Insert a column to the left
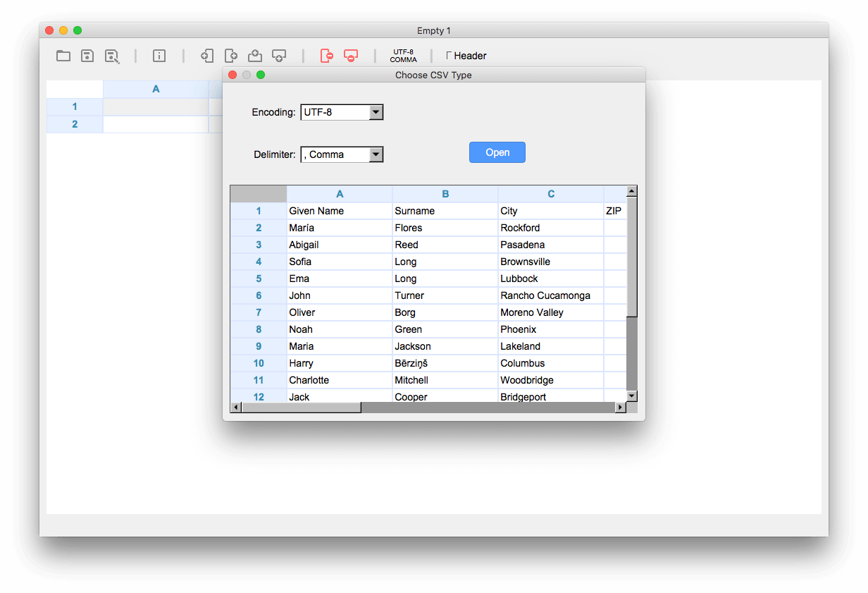Viewport: 868px width, 593px height. tap(207, 56)
